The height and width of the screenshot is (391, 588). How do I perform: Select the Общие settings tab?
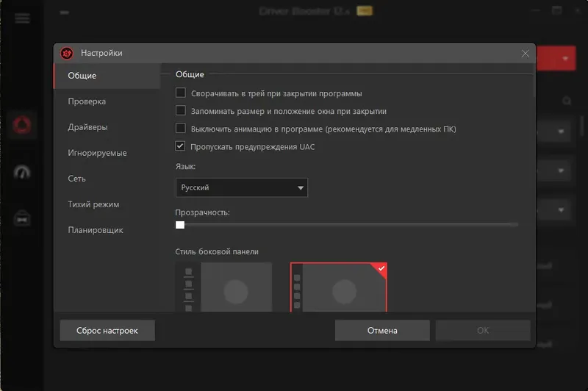point(107,76)
